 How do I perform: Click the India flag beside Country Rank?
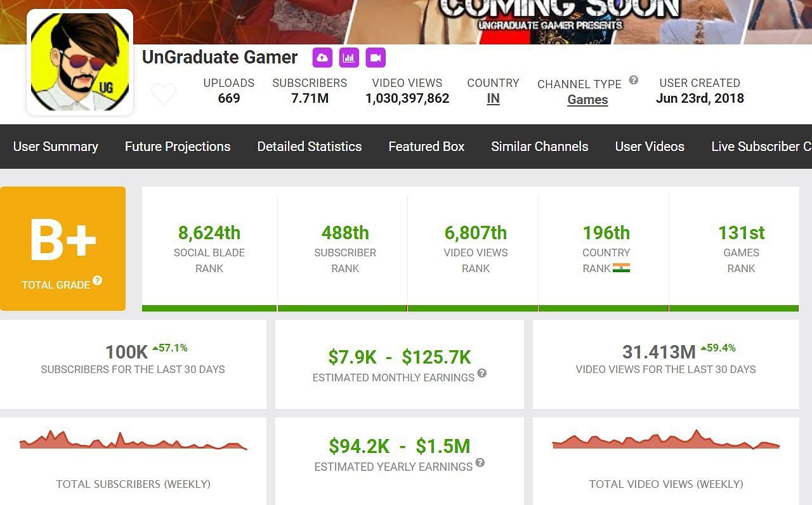click(622, 268)
